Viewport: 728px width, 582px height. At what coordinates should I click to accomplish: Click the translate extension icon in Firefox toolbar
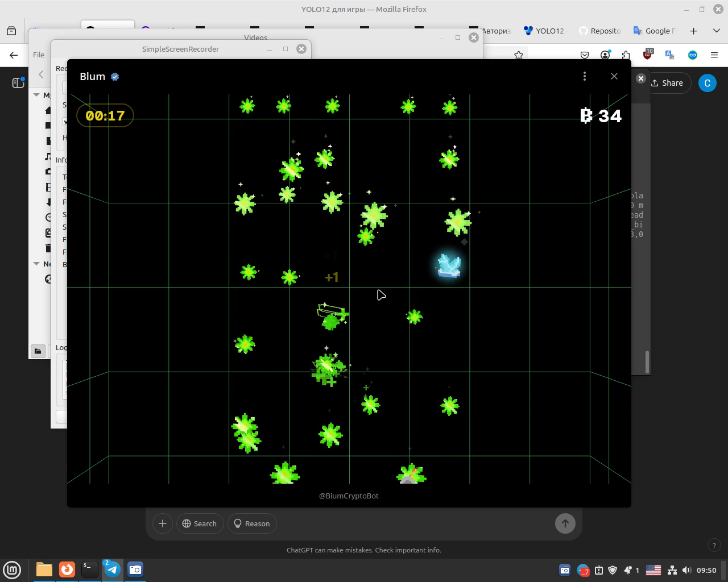pos(669,55)
